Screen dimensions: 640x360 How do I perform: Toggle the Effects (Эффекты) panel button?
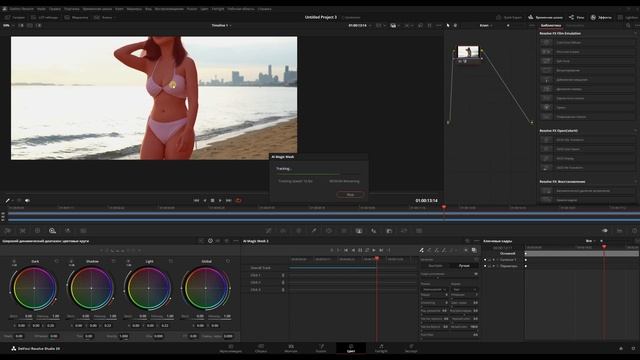[x=601, y=18]
